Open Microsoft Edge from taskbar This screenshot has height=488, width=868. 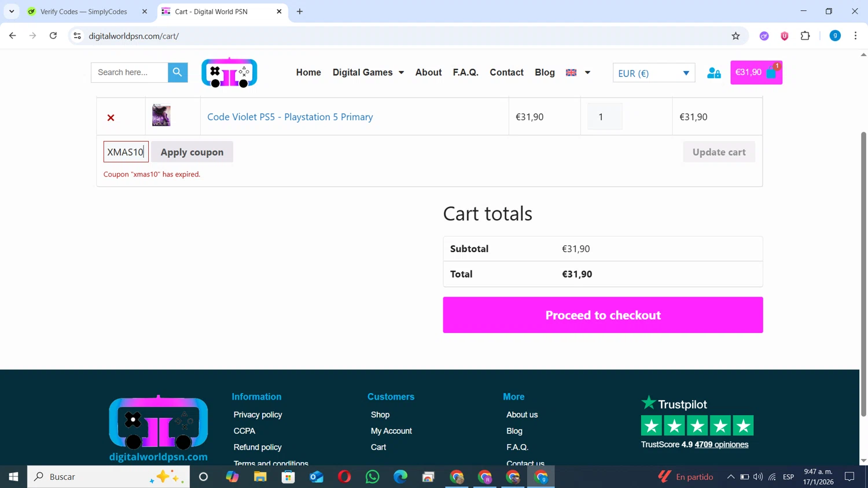[x=400, y=476]
